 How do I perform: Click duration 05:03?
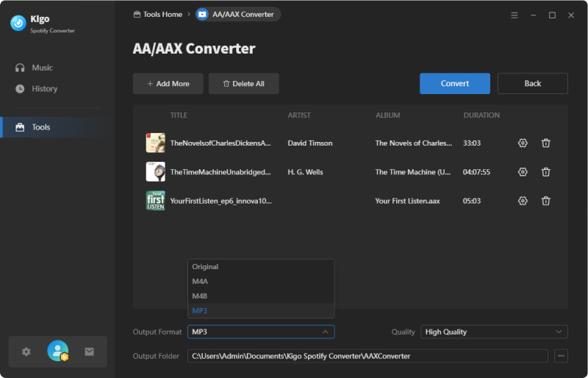[472, 201]
